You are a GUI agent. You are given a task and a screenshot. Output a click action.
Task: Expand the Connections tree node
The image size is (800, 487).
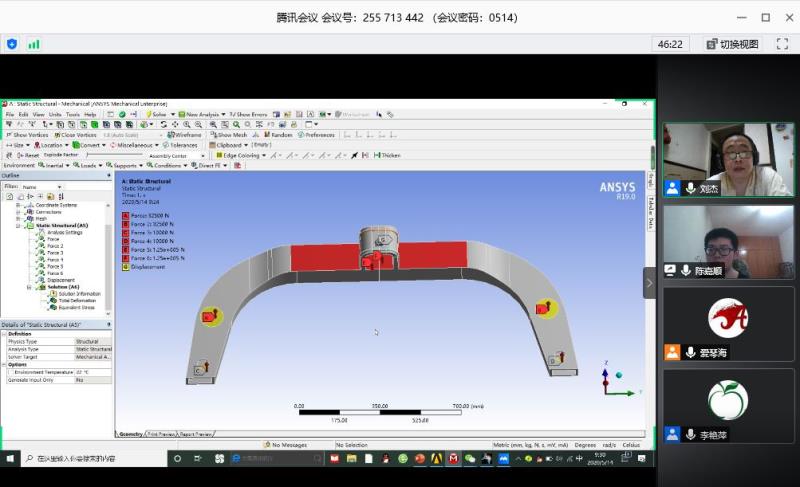(x=18, y=212)
